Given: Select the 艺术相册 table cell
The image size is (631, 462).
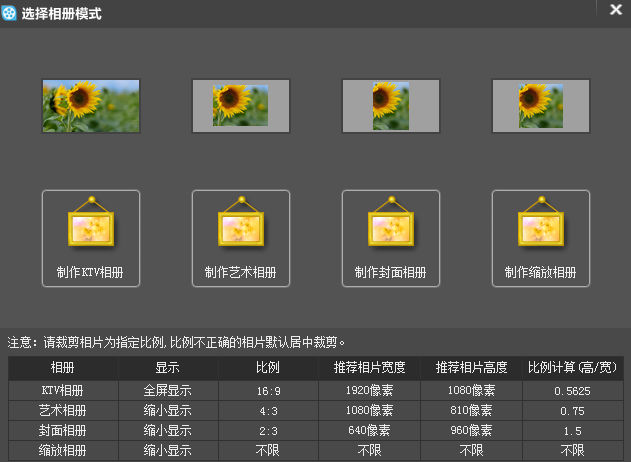Looking at the screenshot, I should [63, 410].
